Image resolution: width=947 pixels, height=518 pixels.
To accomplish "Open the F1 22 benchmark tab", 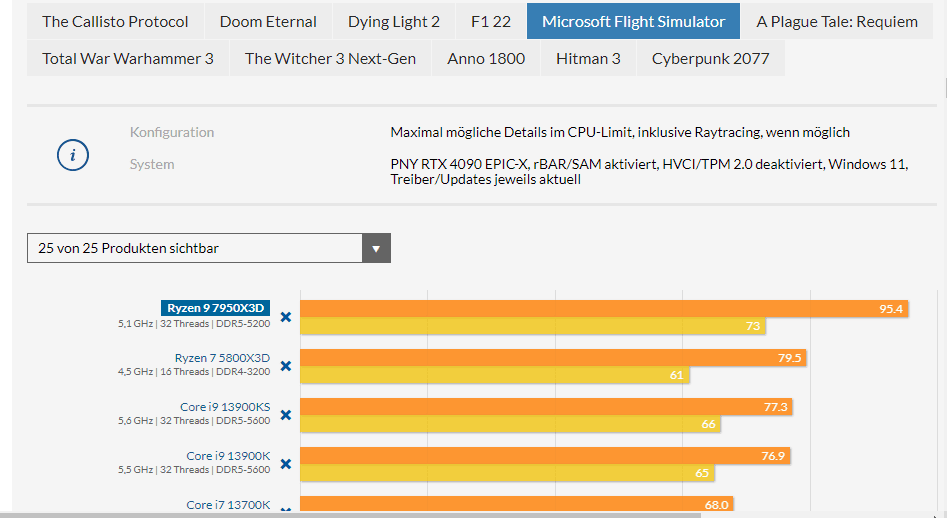I will pos(491,21).
